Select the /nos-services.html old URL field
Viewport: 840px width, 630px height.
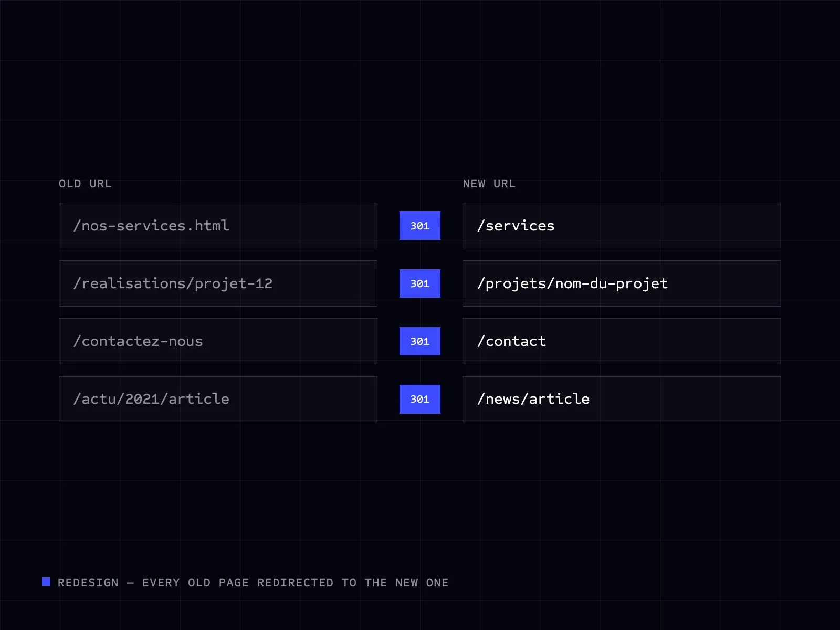218,226
